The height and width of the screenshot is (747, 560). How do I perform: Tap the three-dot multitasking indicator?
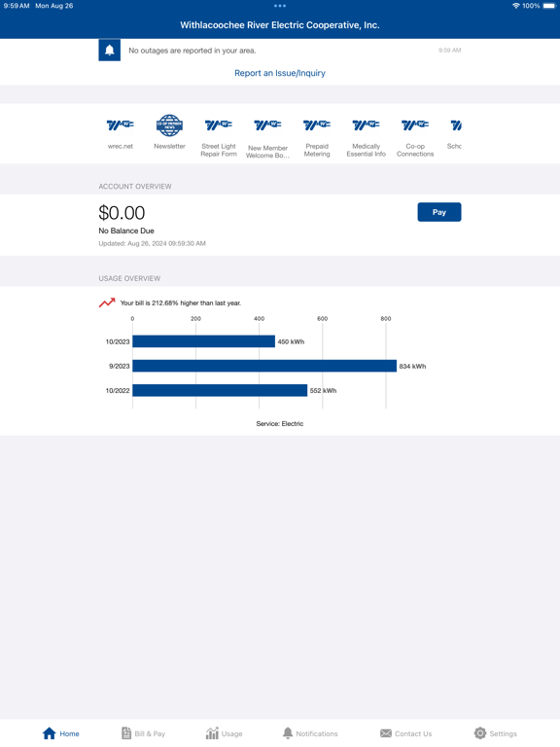click(280, 6)
